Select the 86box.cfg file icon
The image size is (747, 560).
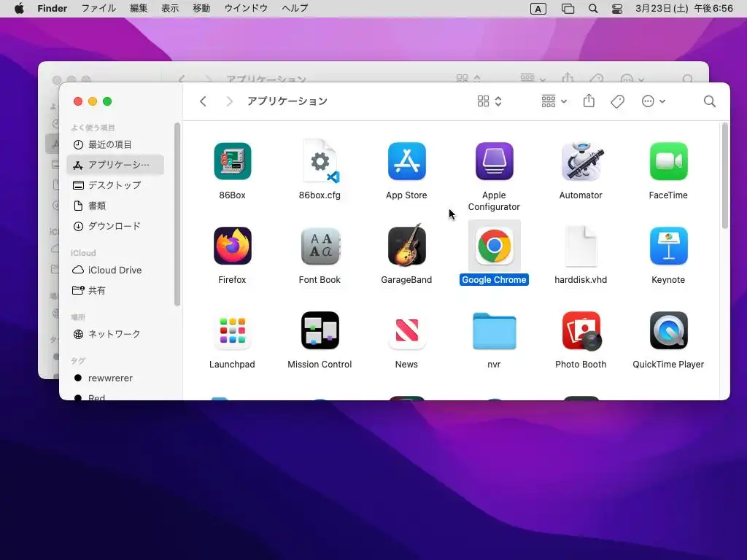(x=320, y=161)
